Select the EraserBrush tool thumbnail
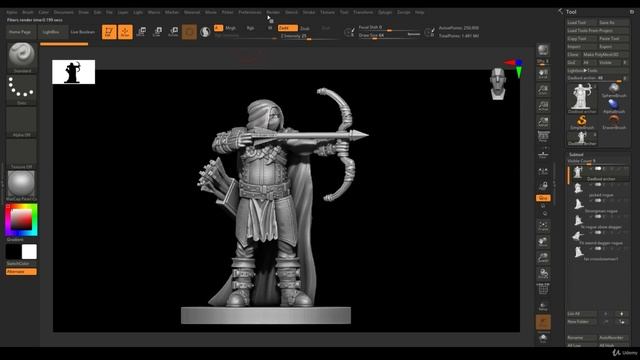640x360 pixels. [614, 122]
